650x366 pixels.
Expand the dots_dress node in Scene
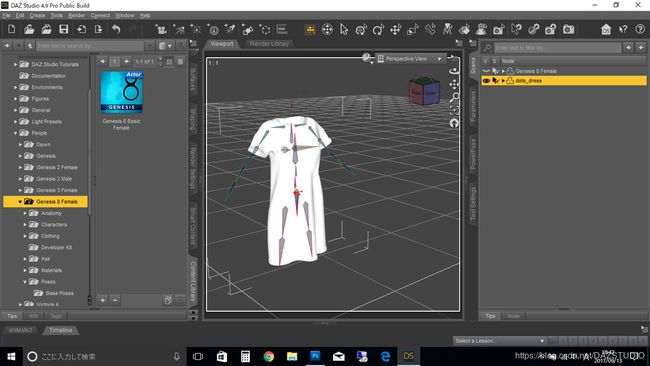point(503,81)
